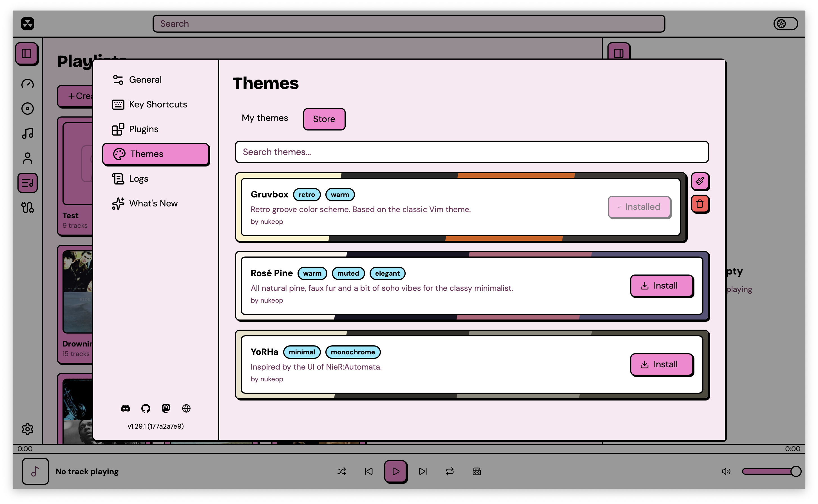This screenshot has height=504, width=818.
Task: Open the Visualizer icon in the sidebar
Action: pos(27,208)
